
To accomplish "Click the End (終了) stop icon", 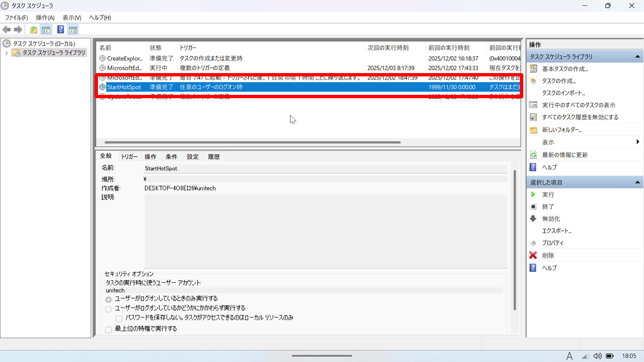I will (x=533, y=207).
